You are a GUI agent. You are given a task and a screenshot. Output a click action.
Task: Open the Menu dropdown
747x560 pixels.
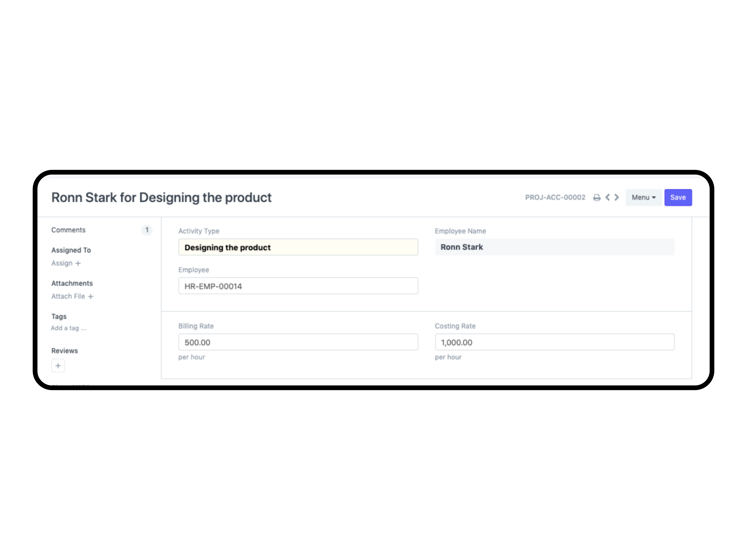[644, 198]
